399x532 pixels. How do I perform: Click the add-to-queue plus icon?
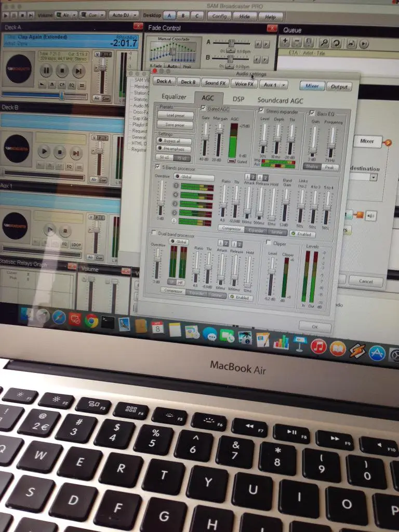click(285, 42)
